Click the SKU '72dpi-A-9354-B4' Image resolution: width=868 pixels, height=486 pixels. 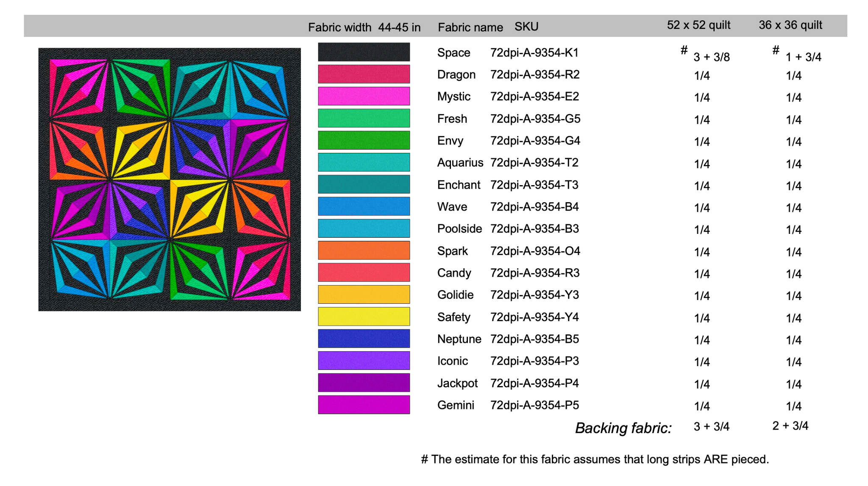click(534, 207)
